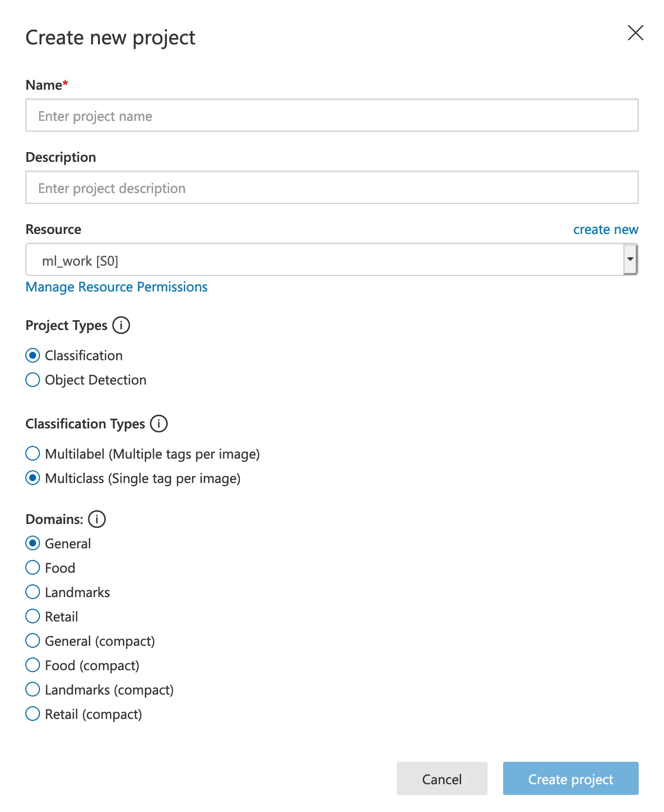Click the Project Types info icon
The image size is (664, 812).
coord(121,325)
